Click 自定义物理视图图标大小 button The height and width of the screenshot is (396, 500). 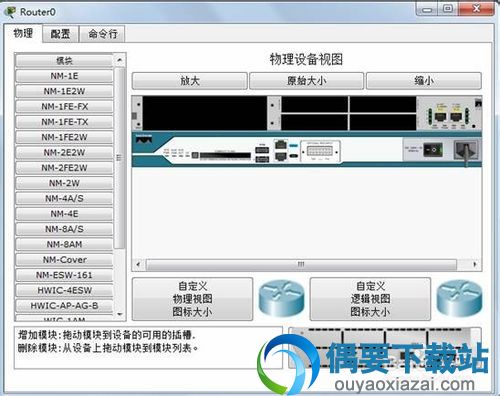(192, 299)
